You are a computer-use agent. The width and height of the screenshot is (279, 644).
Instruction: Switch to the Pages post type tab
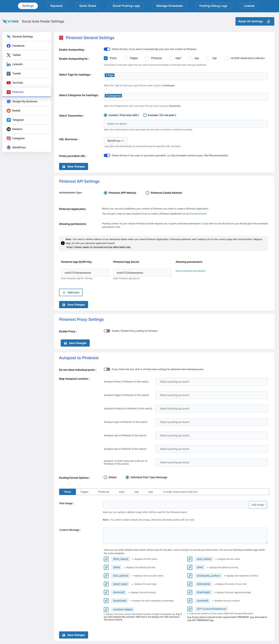pyautogui.click(x=84, y=492)
